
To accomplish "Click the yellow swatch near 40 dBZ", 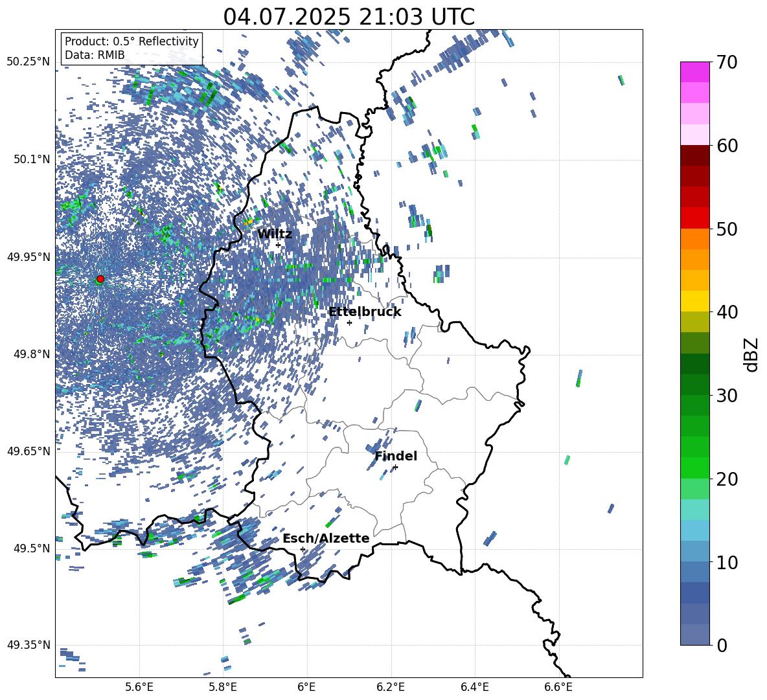I will [695, 301].
